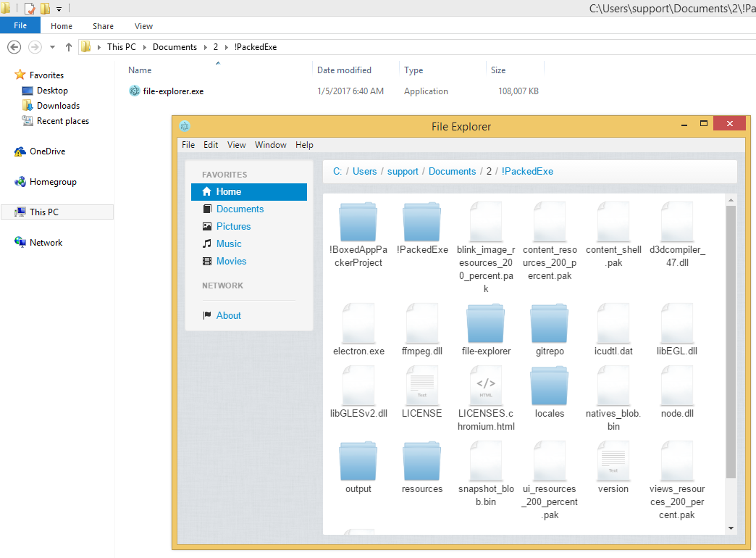Open the !BoxedAppPackerProject folder
Screen dimensions: 756x558
click(358, 222)
